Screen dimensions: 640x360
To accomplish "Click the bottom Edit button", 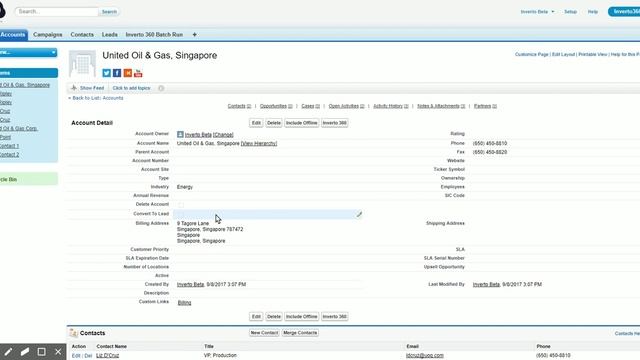I will coord(256,316).
